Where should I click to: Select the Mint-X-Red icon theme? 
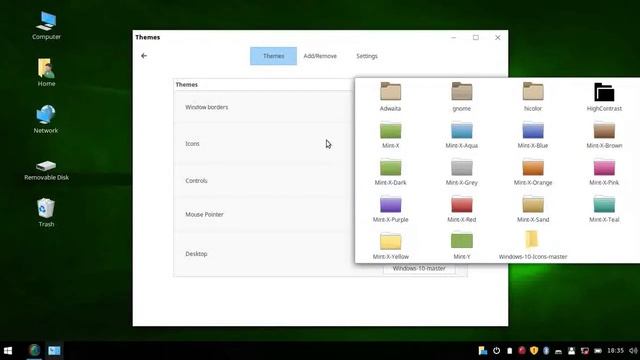pos(462,209)
